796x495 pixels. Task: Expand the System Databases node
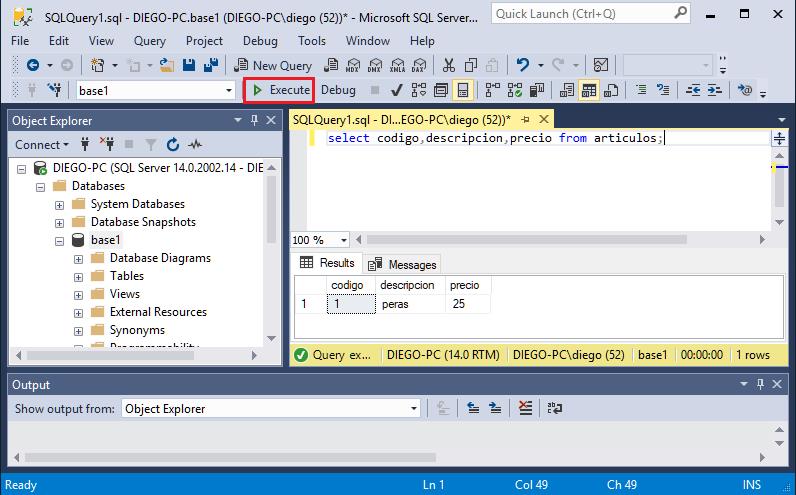coord(59,205)
